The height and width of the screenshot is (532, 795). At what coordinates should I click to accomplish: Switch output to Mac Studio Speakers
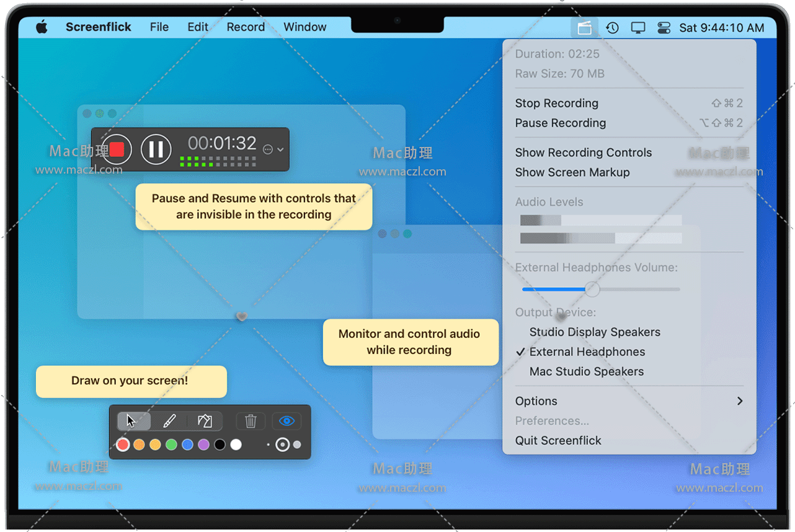[586, 372]
